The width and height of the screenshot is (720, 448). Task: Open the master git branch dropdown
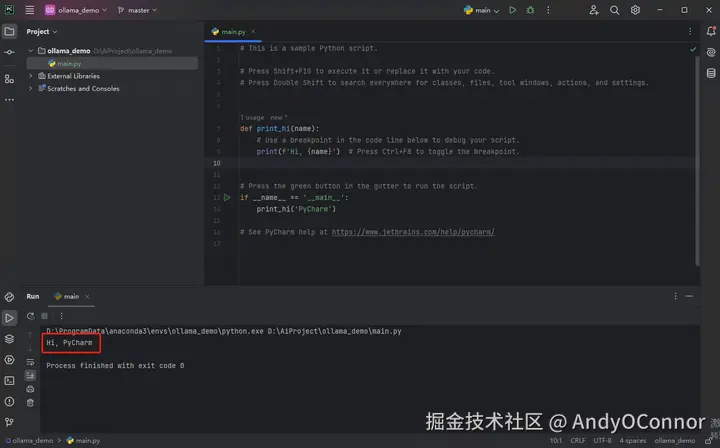coord(137,10)
